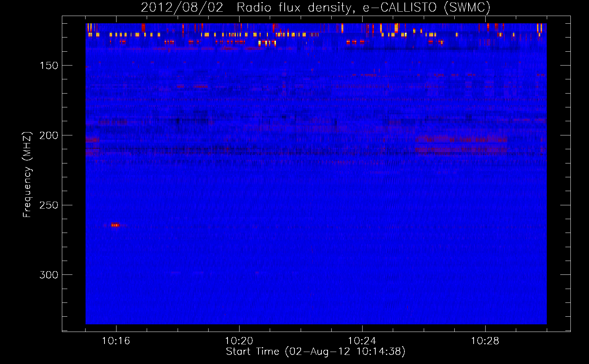589x364 pixels.
Task: Click the 10:28 time tick label
Action: (485, 341)
